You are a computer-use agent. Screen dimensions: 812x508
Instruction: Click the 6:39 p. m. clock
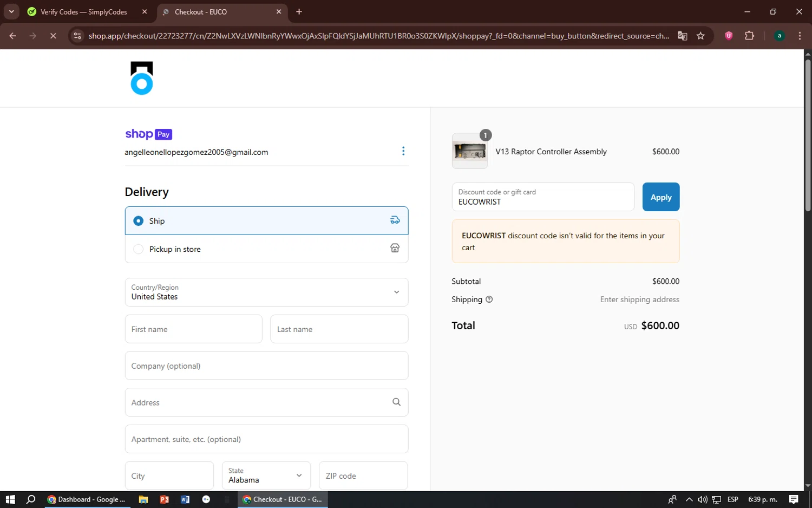point(763,499)
